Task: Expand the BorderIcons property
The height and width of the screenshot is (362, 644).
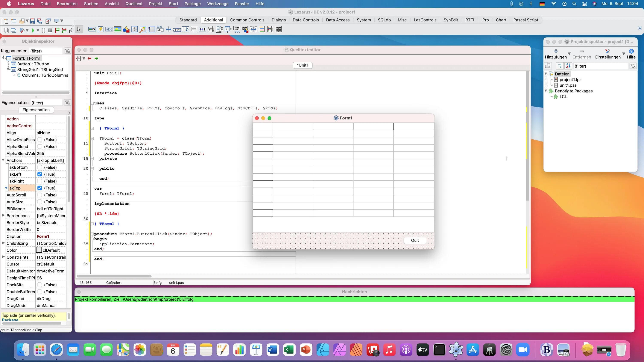Action: pyautogui.click(x=3, y=215)
